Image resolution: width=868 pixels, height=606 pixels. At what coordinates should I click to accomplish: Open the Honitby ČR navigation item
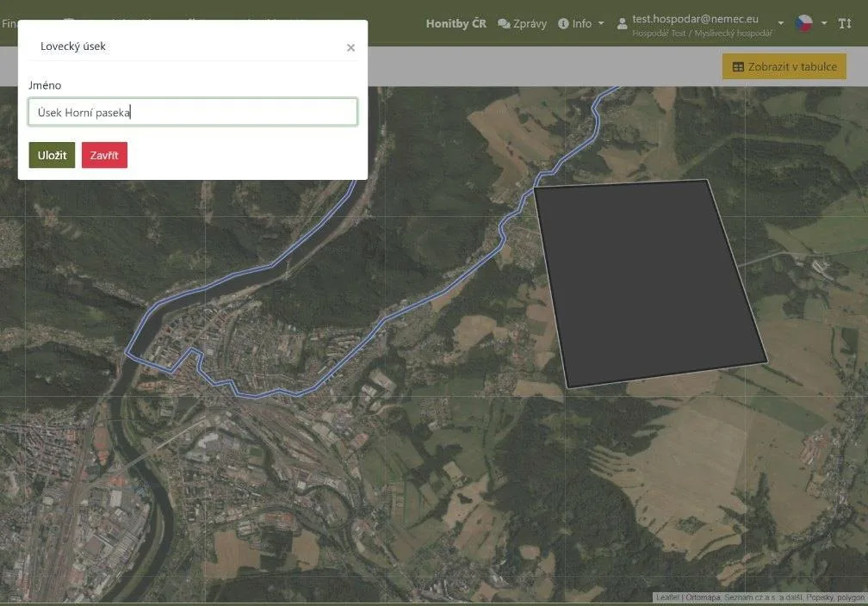point(456,24)
